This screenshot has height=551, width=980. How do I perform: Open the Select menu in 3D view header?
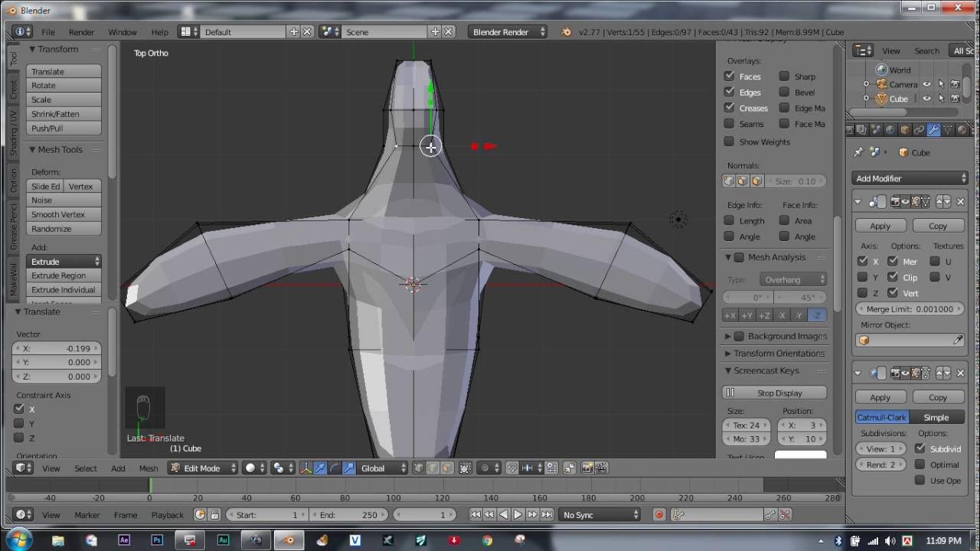pos(86,468)
